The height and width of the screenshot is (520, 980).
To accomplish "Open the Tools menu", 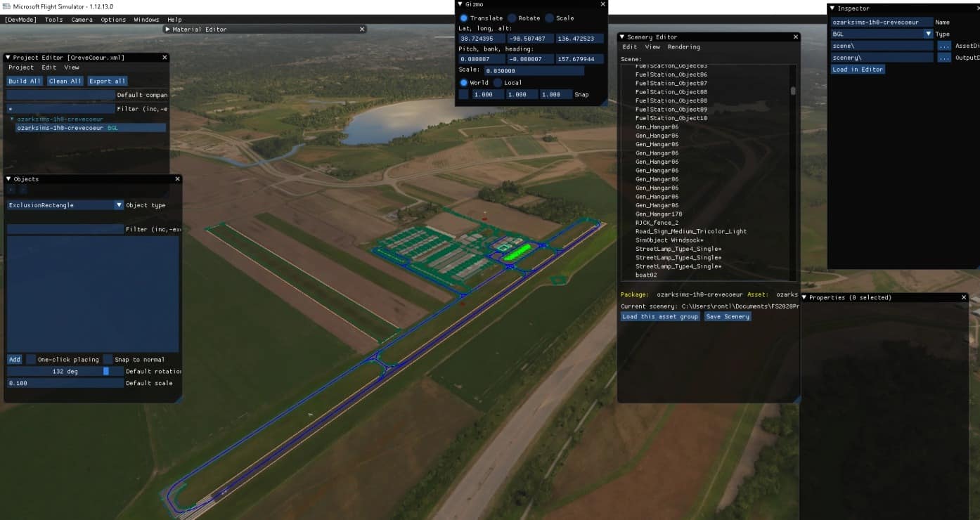I will (53, 19).
